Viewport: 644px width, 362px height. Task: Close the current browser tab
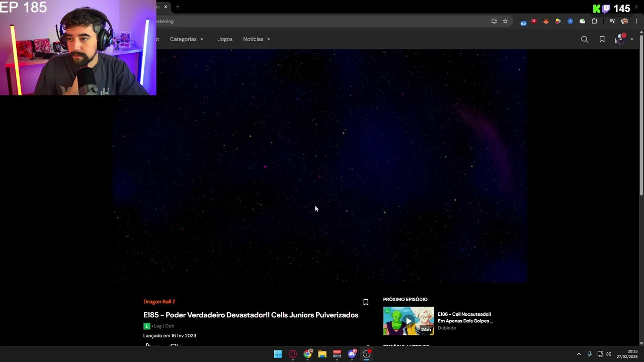coord(165,7)
